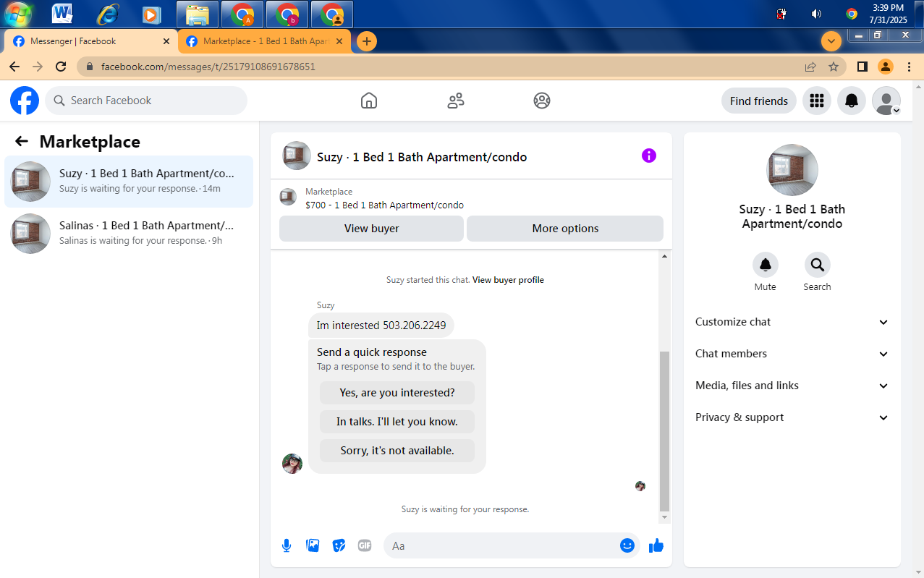Launch Microsoft Word from the taskbar
The image size is (924, 578).
(x=62, y=14)
